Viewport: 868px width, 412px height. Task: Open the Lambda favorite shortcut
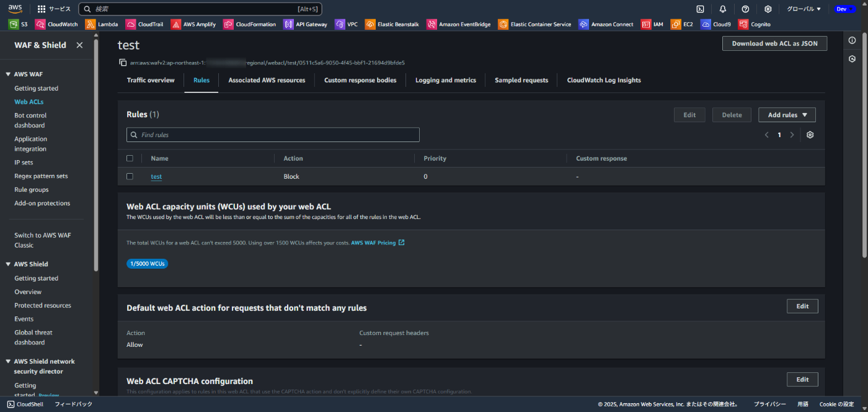(102, 24)
